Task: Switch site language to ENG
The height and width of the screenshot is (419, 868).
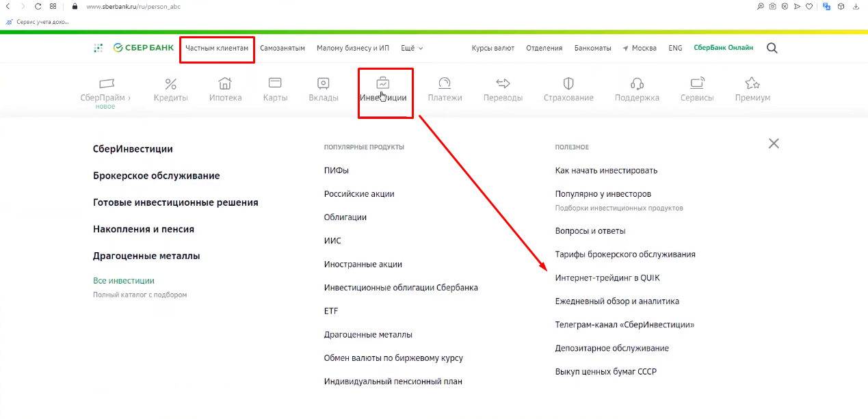Action: tap(675, 49)
